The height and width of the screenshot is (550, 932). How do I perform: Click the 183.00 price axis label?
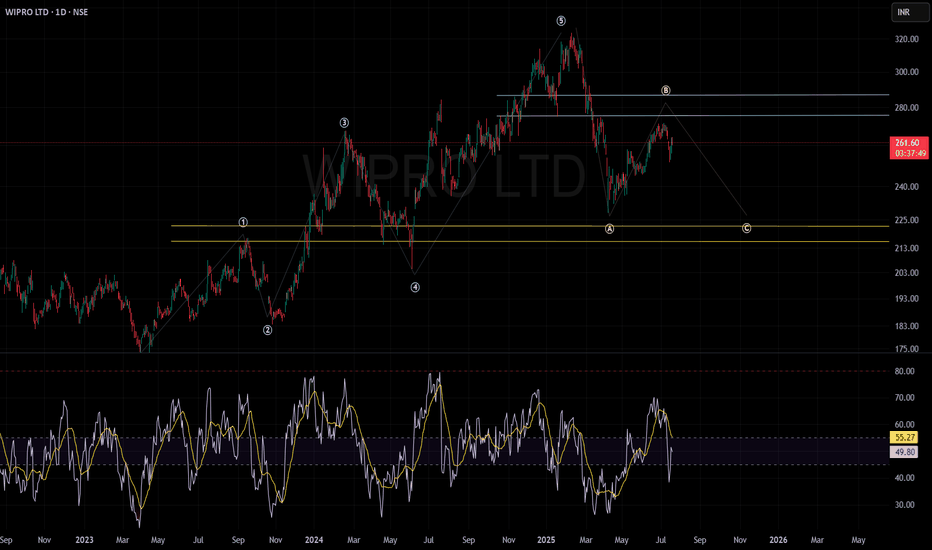[x=906, y=326]
